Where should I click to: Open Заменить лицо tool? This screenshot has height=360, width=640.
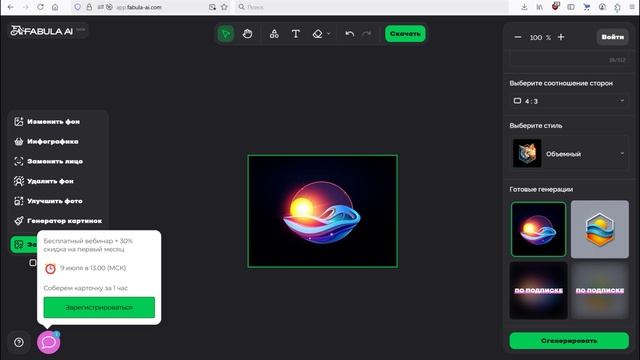click(x=49, y=161)
